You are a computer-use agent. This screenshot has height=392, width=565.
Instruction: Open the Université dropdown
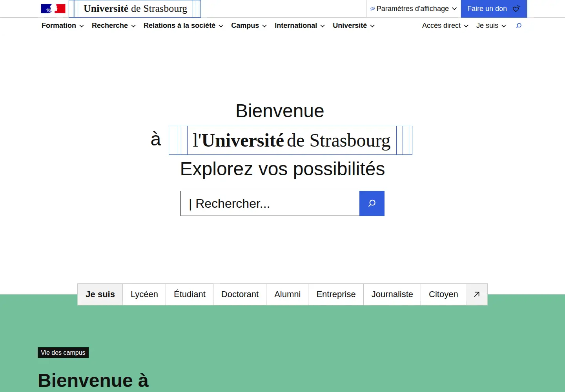coord(354,25)
